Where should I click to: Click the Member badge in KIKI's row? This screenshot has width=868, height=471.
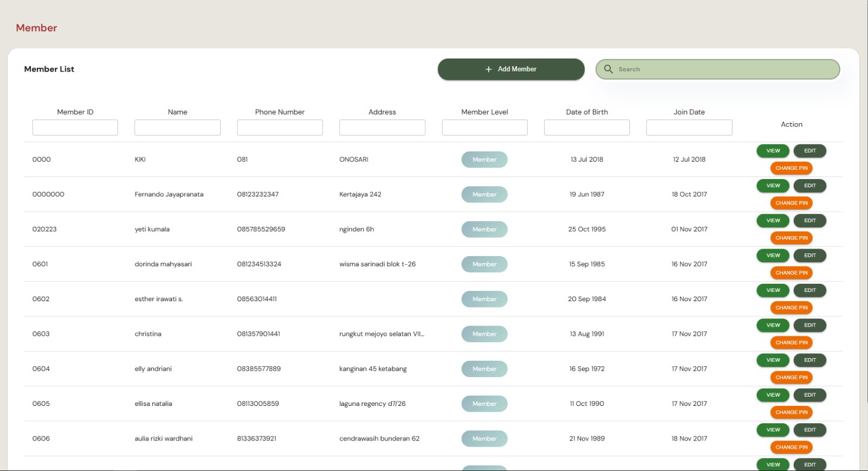pyautogui.click(x=484, y=160)
